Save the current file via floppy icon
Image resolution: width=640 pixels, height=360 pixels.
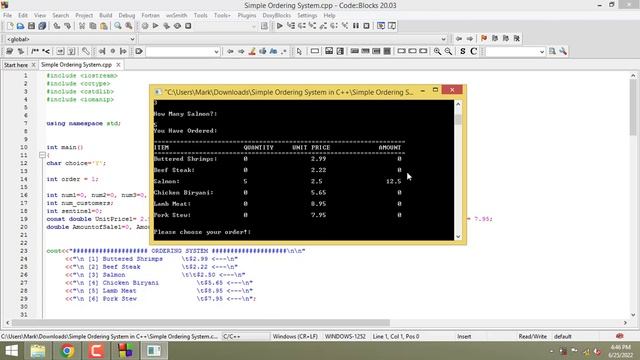31,26
